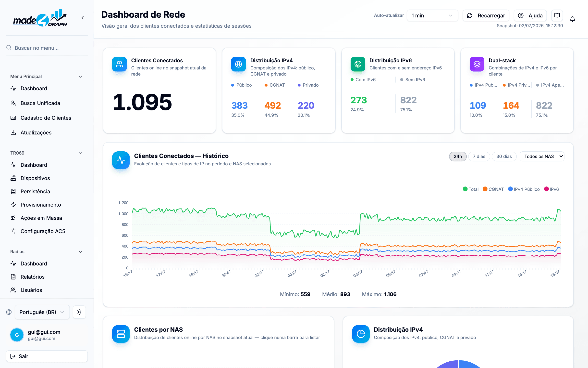Toggle the CGNAT series in chart legend
The image size is (588, 368).
coord(493,189)
